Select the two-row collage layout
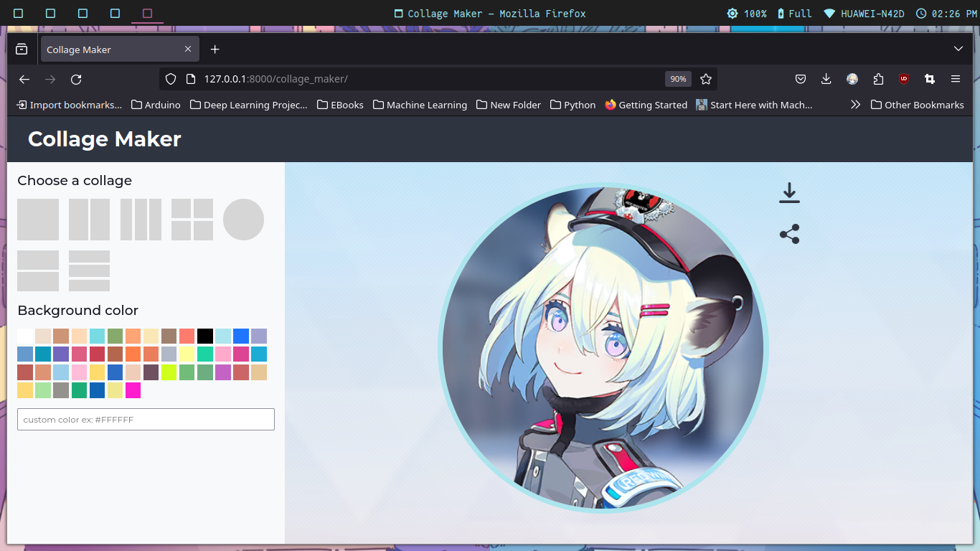Image resolution: width=980 pixels, height=551 pixels. tap(38, 270)
